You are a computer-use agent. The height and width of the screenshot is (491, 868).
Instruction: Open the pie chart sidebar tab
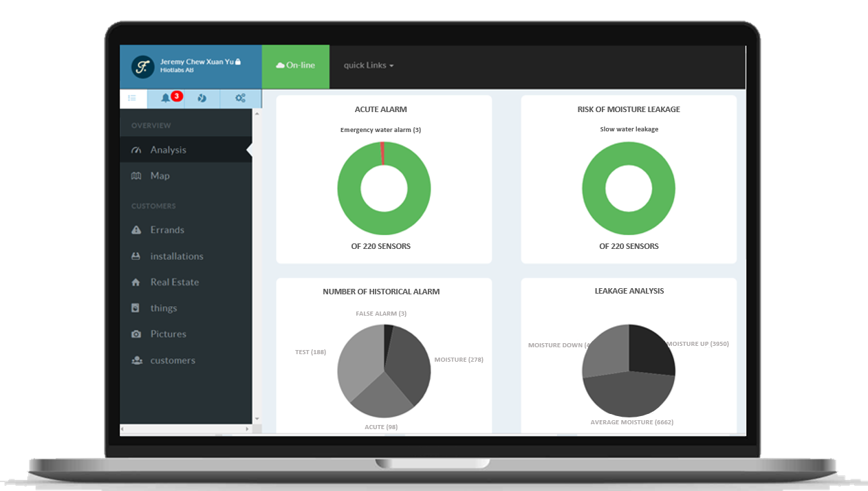pos(202,98)
